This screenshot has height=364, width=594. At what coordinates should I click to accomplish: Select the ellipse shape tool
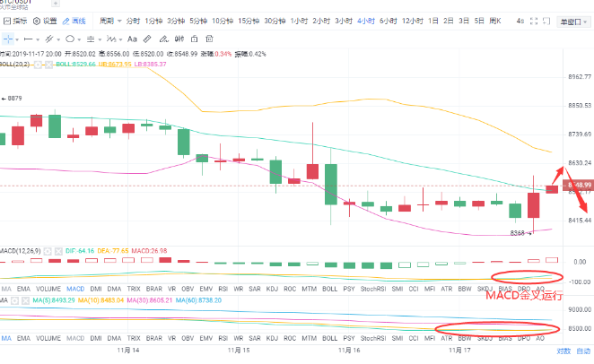[x=70, y=39]
